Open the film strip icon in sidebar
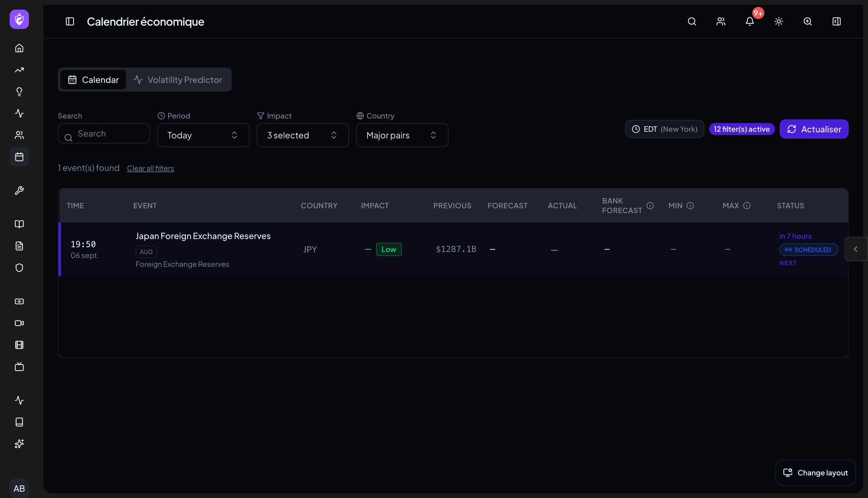This screenshot has height=498, width=868. (x=19, y=345)
